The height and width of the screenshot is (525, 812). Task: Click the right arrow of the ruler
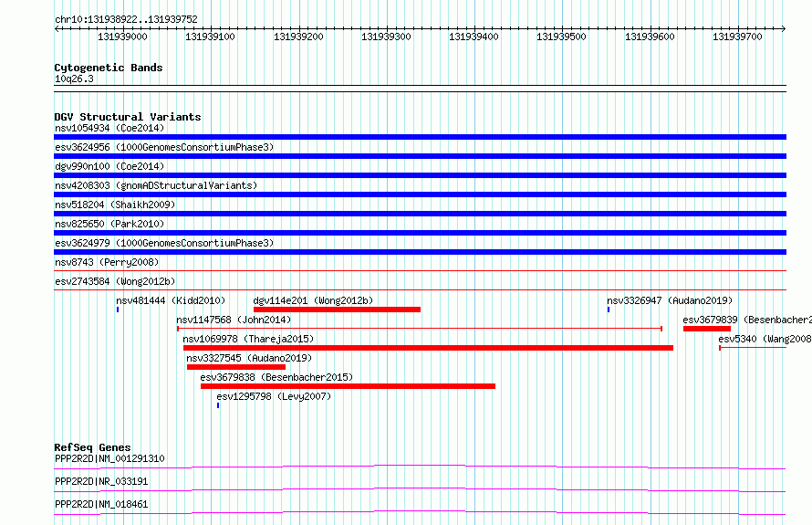pyautogui.click(x=784, y=28)
